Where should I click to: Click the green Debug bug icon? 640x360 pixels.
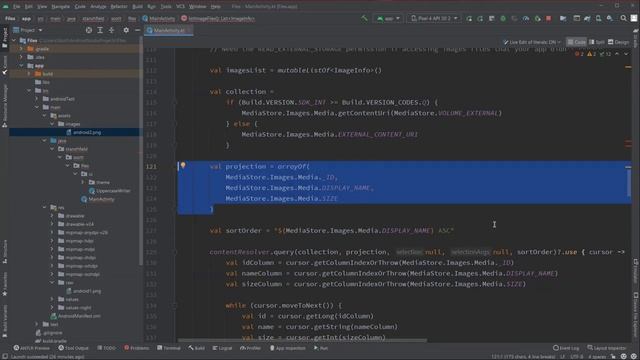click(503, 18)
